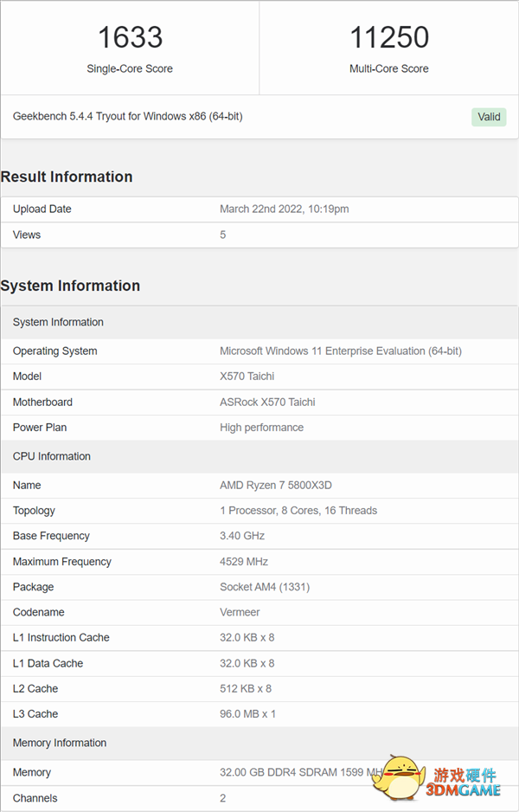Image resolution: width=519 pixels, height=812 pixels.
Task: Select the 11250 multi-core score number
Action: point(389,37)
